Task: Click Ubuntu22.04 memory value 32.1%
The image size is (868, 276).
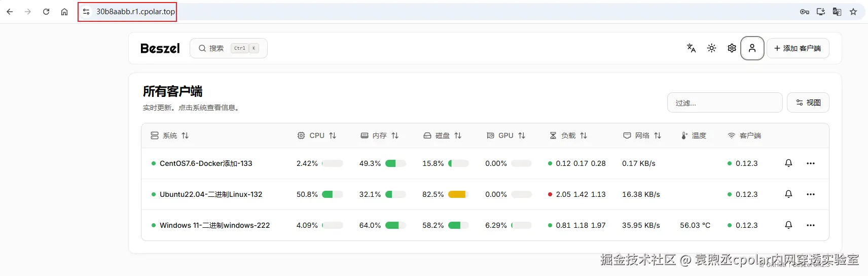Action: pos(370,194)
